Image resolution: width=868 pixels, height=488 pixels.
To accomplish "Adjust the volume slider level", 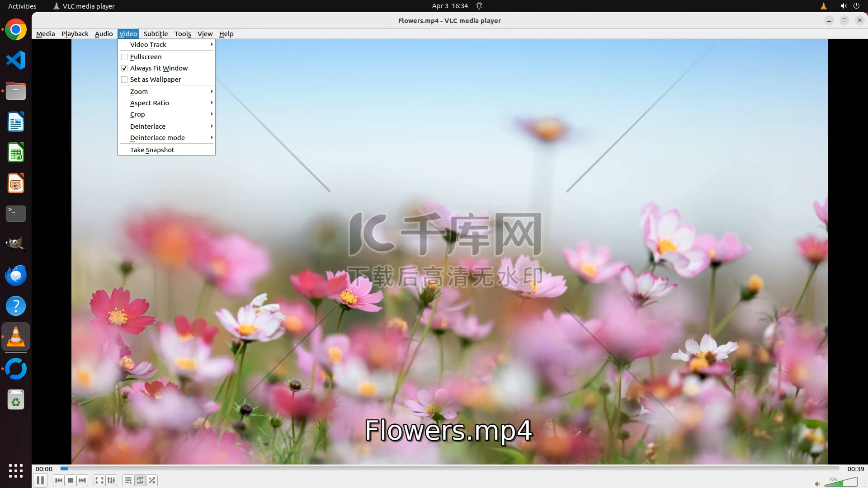I will 841,483.
